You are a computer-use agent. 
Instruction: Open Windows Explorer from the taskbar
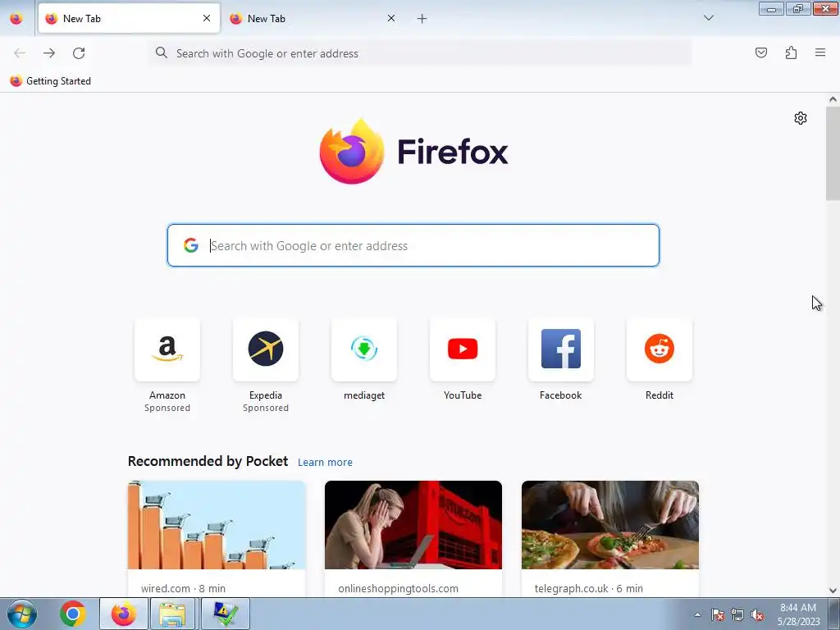(172, 614)
